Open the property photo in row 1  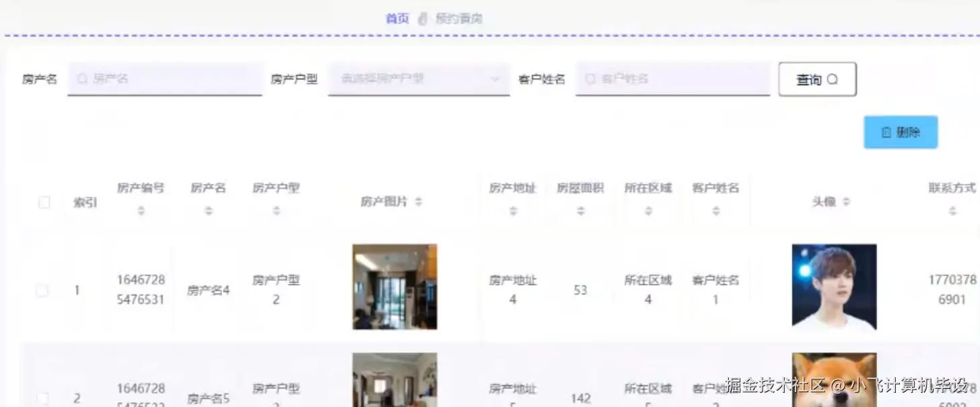click(394, 286)
